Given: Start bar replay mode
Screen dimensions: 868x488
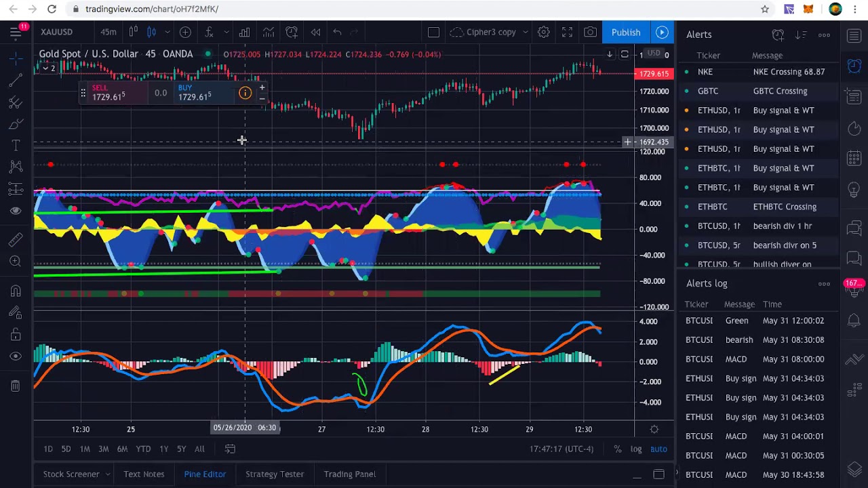Looking at the screenshot, I should 316,32.
